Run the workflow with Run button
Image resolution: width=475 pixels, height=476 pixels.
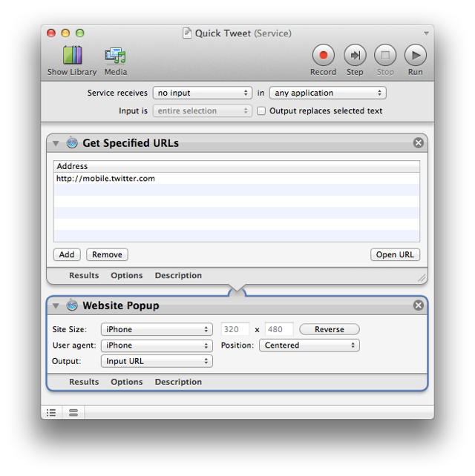click(415, 56)
